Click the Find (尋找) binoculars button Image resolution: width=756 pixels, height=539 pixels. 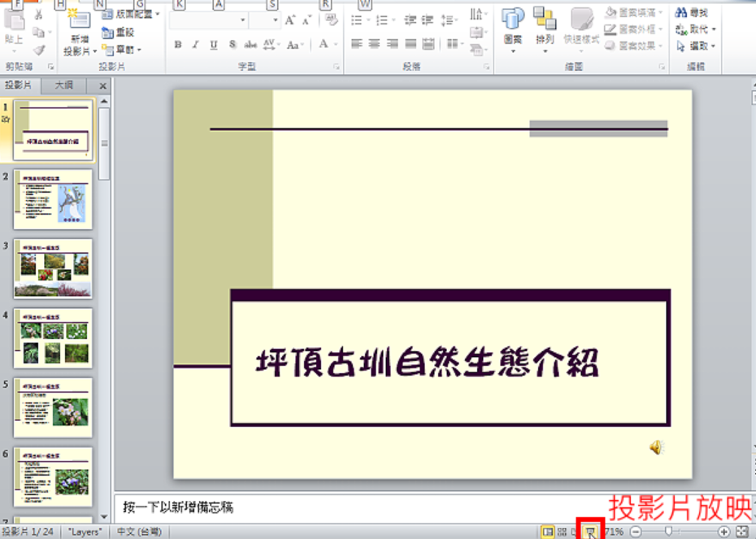692,12
